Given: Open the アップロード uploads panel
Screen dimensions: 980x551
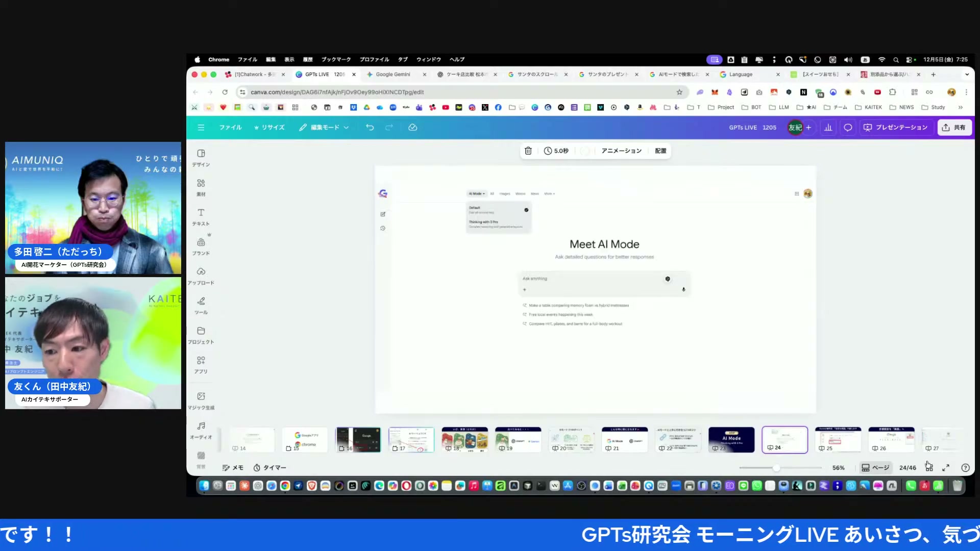Looking at the screenshot, I should pyautogui.click(x=201, y=277).
